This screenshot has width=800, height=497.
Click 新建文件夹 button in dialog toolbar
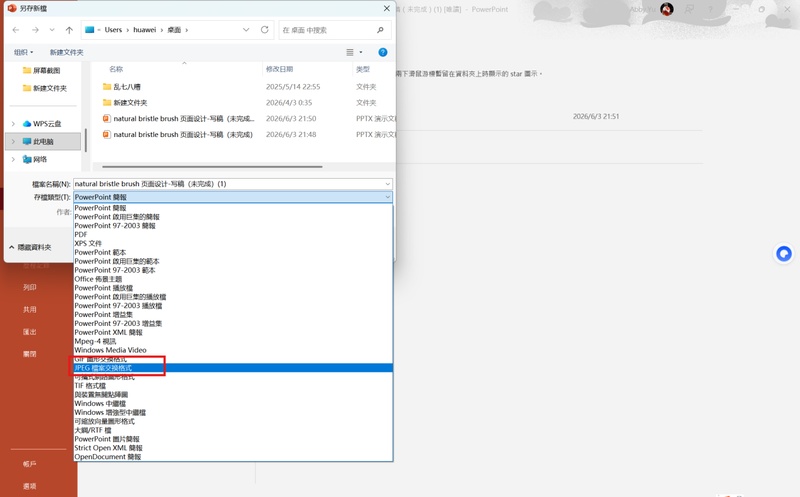pos(66,52)
